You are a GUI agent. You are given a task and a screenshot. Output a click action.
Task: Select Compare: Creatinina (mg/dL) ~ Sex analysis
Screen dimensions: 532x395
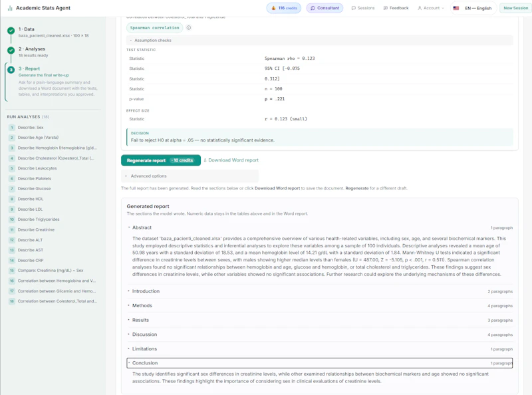tap(53, 271)
